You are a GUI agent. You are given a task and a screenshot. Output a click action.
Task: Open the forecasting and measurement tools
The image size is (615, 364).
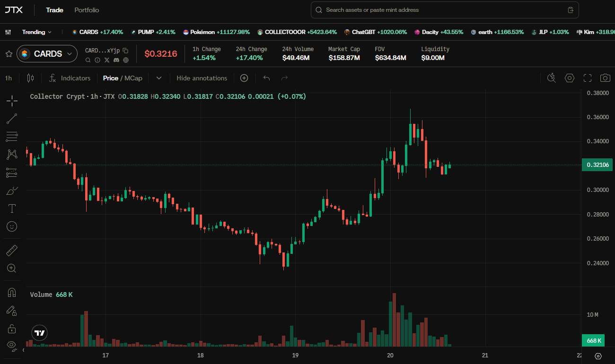coord(12,173)
